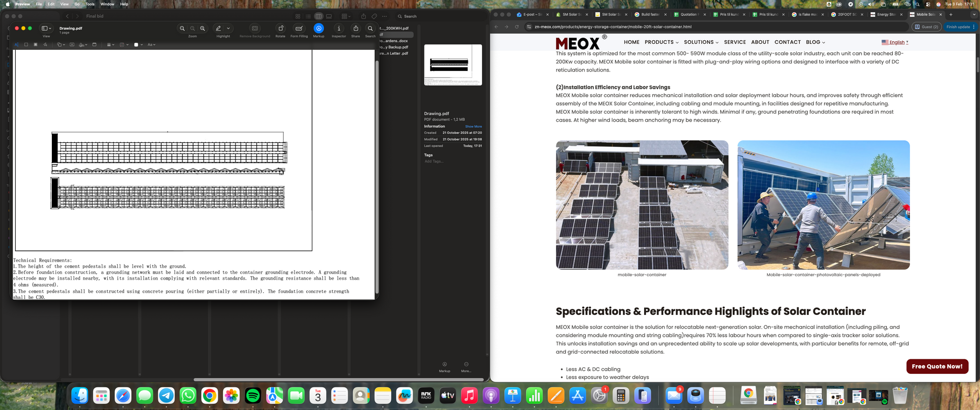980x410 pixels.
Task: Click the Share icon in Preview
Action: [356, 29]
